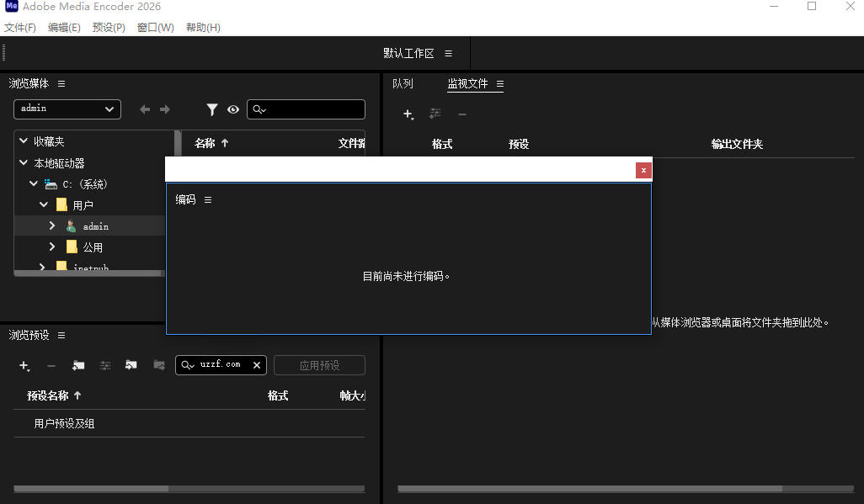Screen dimensions: 864x504
Task: Open the 浏览预设 panel menu icon
Action: coord(61,336)
